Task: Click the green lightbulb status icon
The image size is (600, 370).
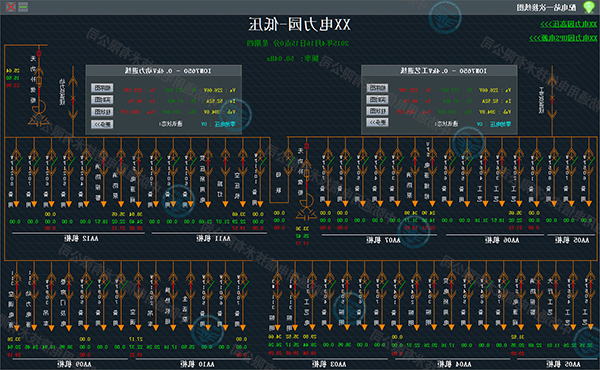Action: coord(589,7)
